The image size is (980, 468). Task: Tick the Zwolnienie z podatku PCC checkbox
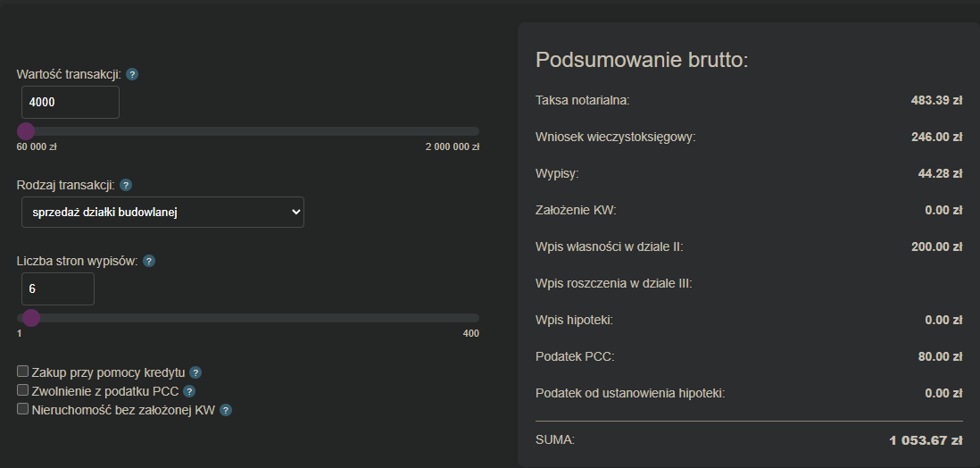click(23, 390)
